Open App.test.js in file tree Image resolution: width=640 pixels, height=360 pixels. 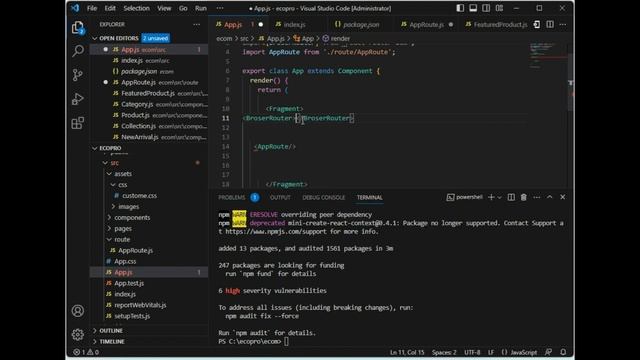tap(129, 283)
